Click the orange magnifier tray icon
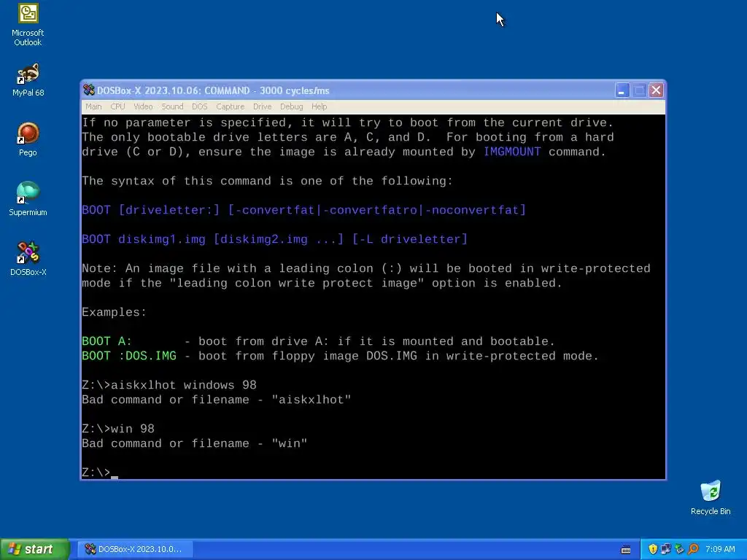 pyautogui.click(x=693, y=549)
